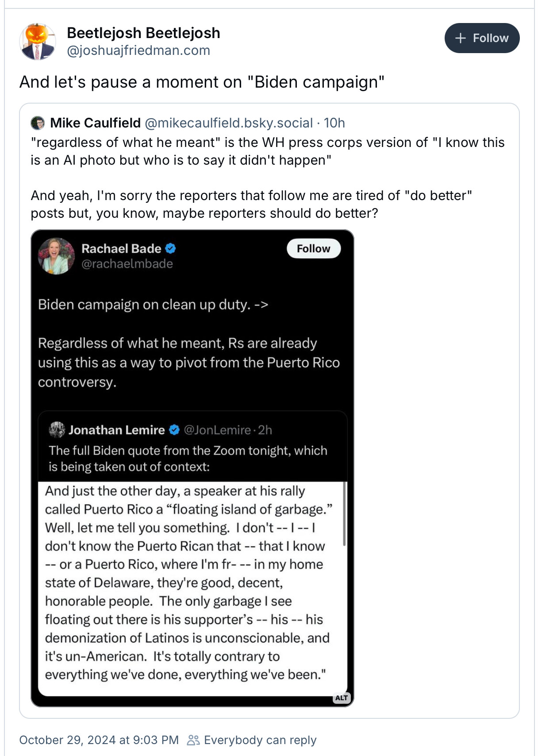The height and width of the screenshot is (756, 538).
Task: Open the @joshuajfriedman.com handle link
Action: (x=138, y=50)
